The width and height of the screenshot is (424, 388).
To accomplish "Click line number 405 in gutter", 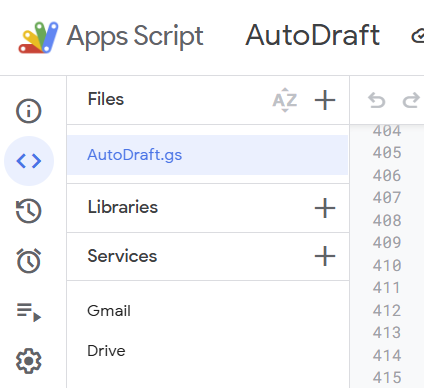I will pyautogui.click(x=387, y=153).
